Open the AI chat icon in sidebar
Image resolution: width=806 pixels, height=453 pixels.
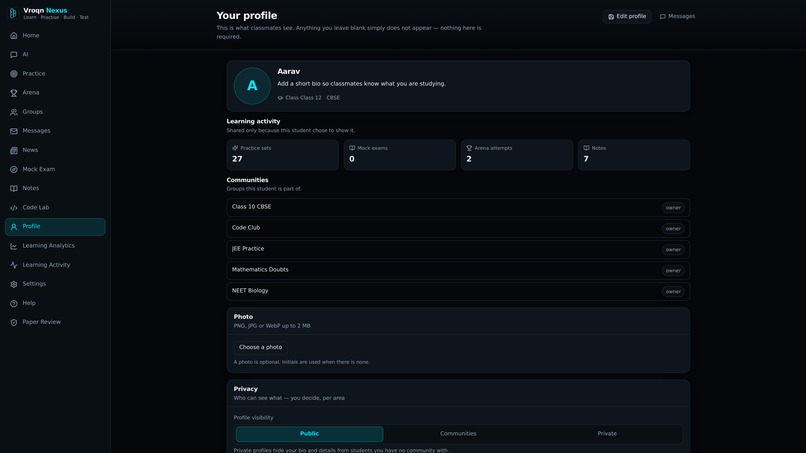click(x=14, y=55)
